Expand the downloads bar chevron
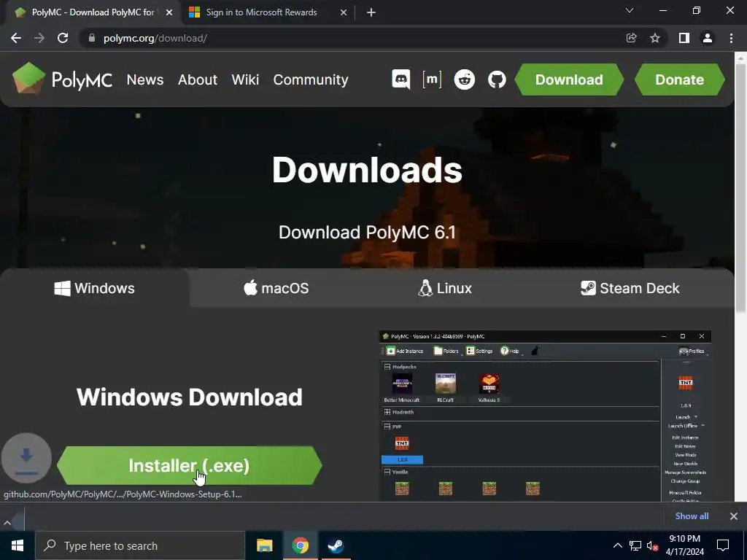 pos(7,523)
